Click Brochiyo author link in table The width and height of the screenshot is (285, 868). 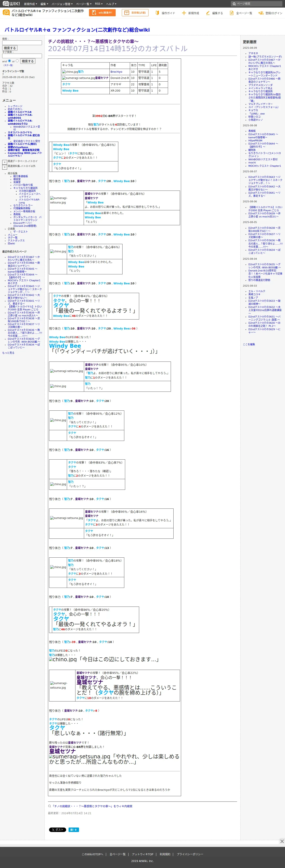(116, 72)
